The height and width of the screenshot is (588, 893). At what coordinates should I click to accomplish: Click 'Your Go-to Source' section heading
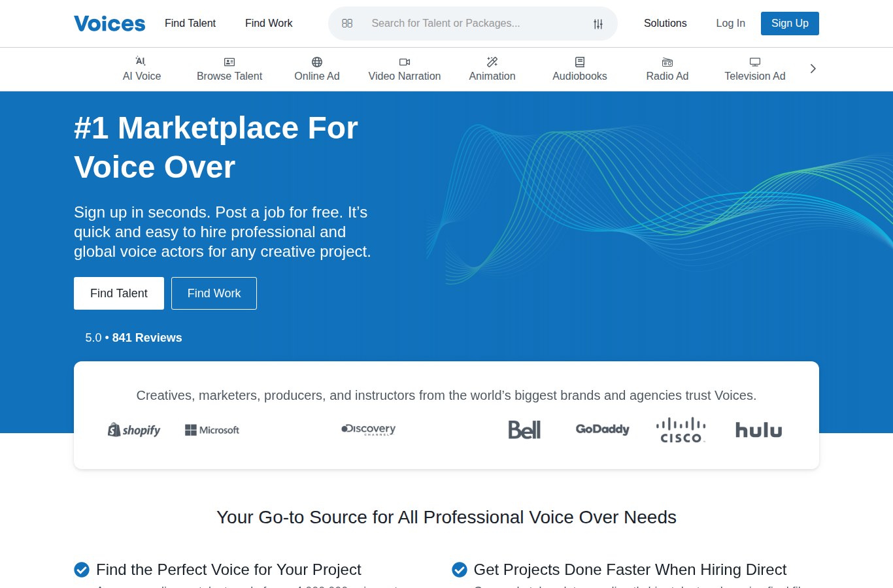click(446, 517)
